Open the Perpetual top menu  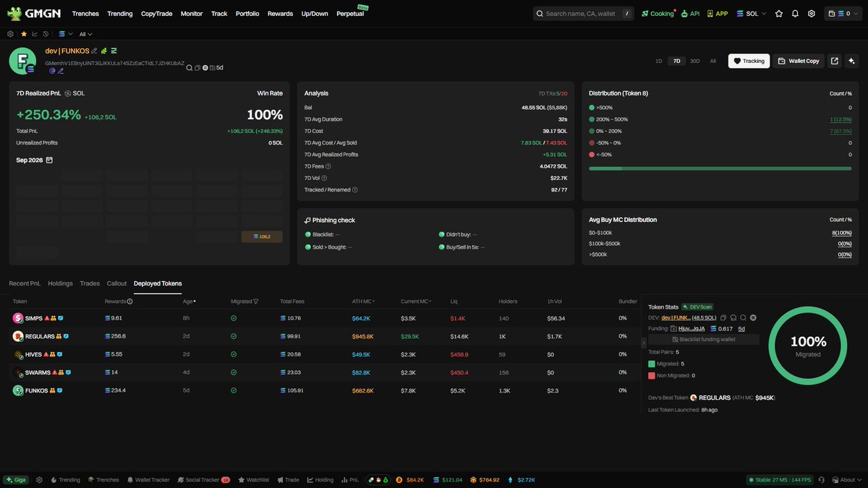pyautogui.click(x=350, y=14)
